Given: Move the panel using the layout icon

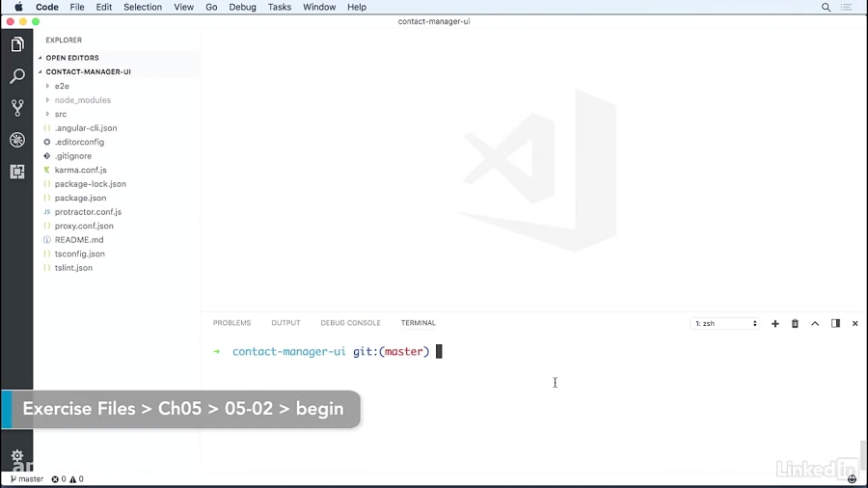Looking at the screenshot, I should click(835, 323).
